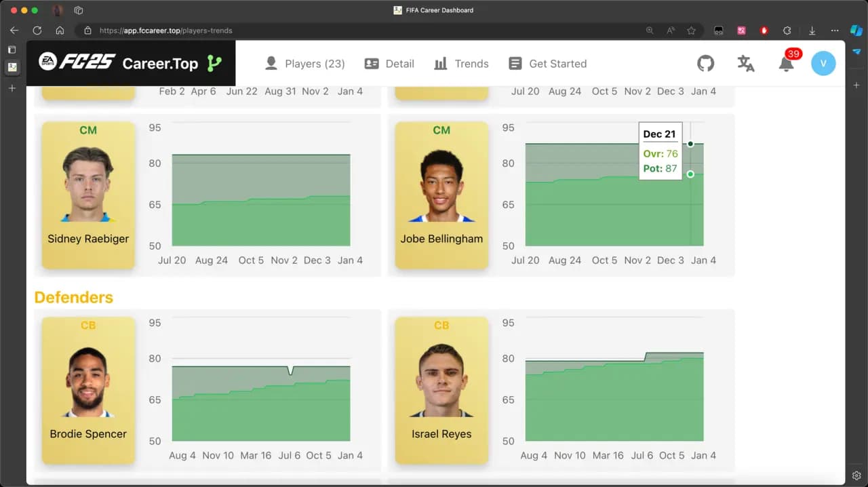The height and width of the screenshot is (487, 868).
Task: Open the Detail menu item
Action: coord(389,63)
